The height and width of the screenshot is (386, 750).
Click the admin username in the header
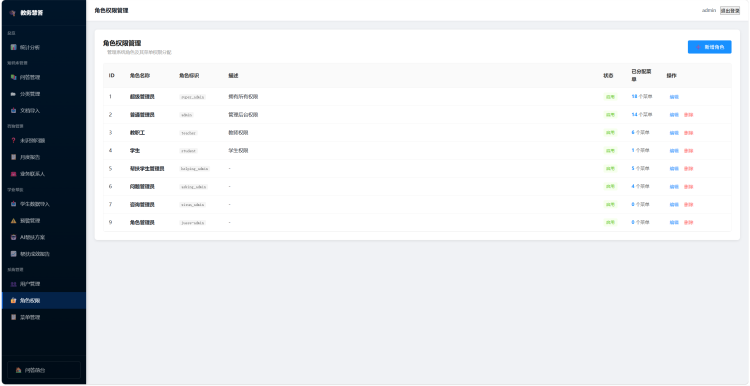(x=709, y=11)
